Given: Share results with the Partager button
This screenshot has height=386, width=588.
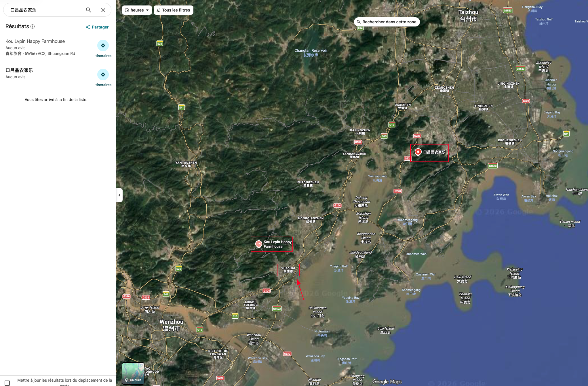Looking at the screenshot, I should pyautogui.click(x=97, y=27).
